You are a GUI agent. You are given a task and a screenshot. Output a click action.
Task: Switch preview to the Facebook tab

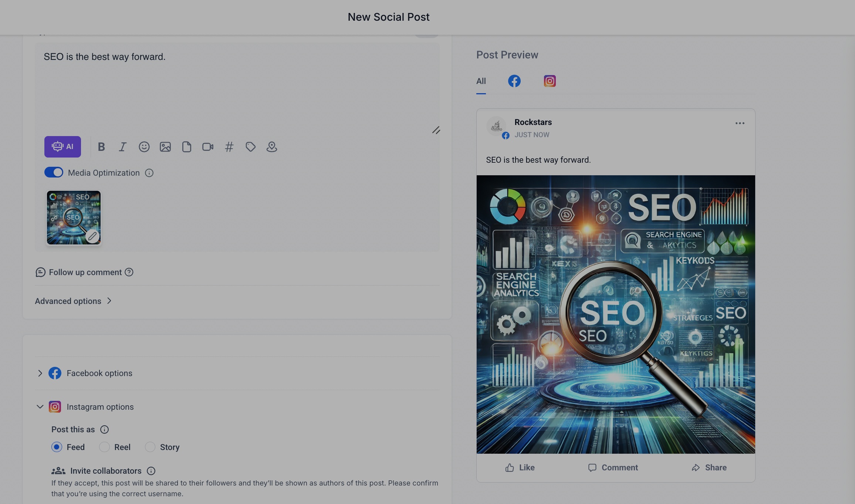point(514,81)
